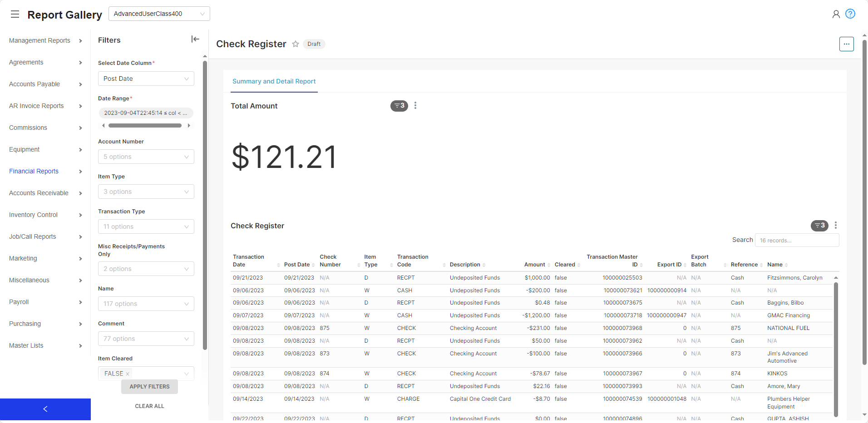The image size is (868, 423).
Task: Click the date range horizontal scrollbar
Action: [145, 126]
